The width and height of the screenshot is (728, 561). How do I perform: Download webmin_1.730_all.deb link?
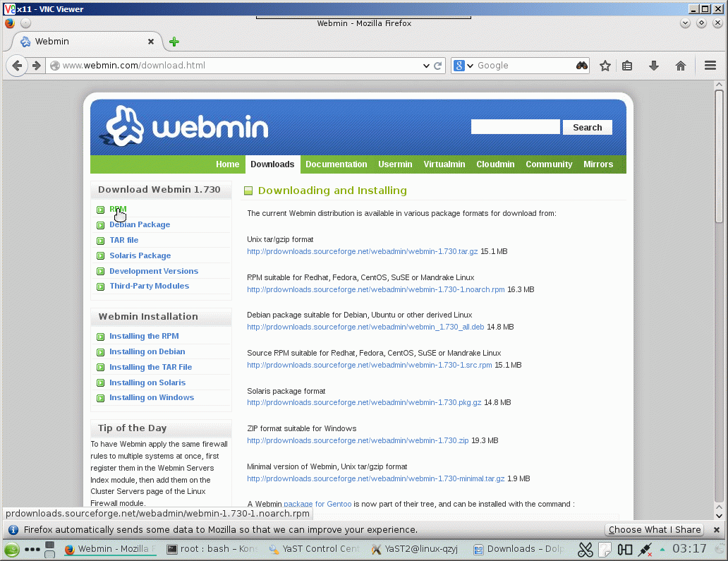pyautogui.click(x=365, y=327)
